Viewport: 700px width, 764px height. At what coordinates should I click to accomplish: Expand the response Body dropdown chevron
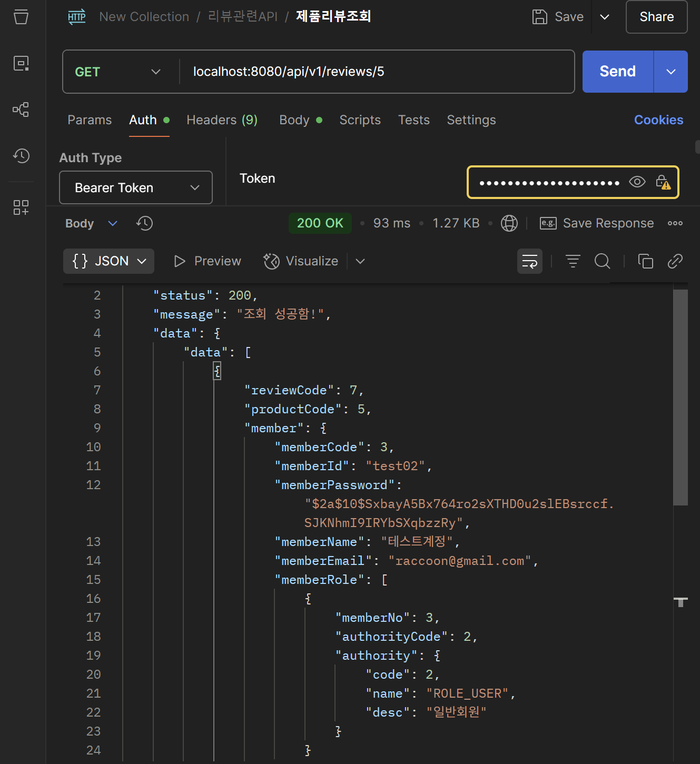tap(113, 223)
